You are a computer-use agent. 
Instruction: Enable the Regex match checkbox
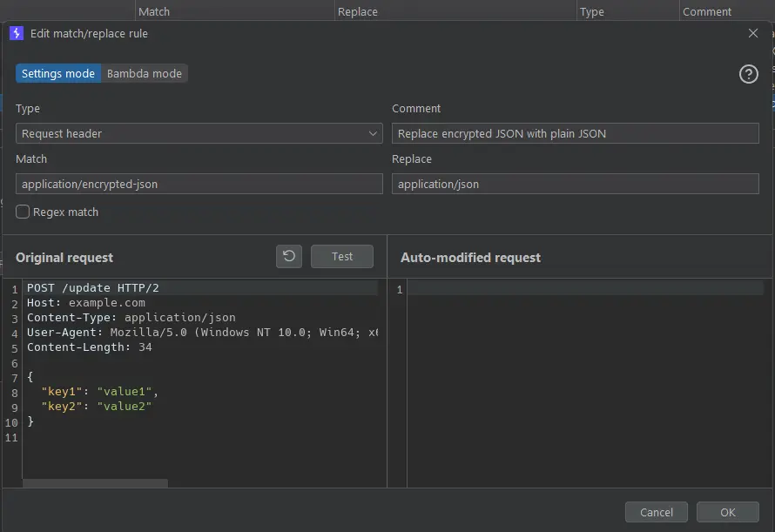23,212
